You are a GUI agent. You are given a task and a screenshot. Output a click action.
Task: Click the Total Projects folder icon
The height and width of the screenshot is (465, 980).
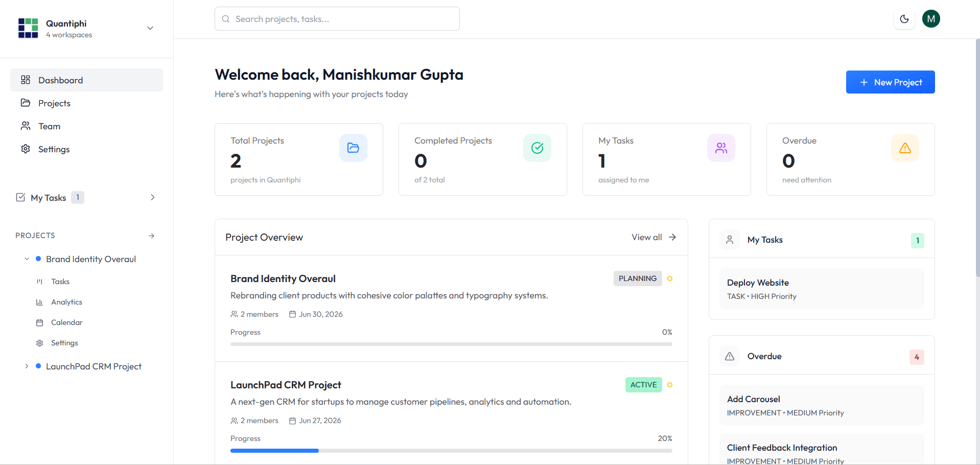coord(353,148)
